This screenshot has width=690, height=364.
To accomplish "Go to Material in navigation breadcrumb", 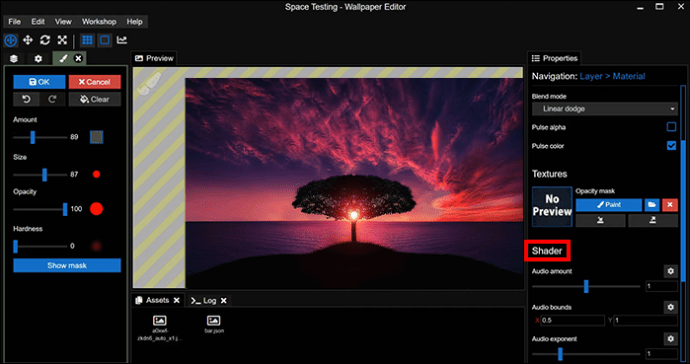I will [x=629, y=76].
